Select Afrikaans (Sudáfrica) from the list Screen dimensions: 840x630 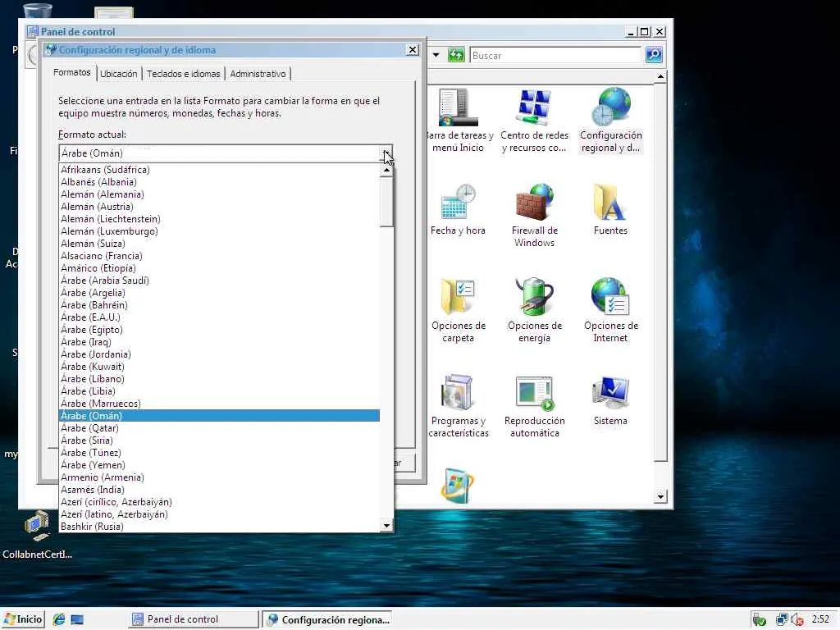coord(219,170)
